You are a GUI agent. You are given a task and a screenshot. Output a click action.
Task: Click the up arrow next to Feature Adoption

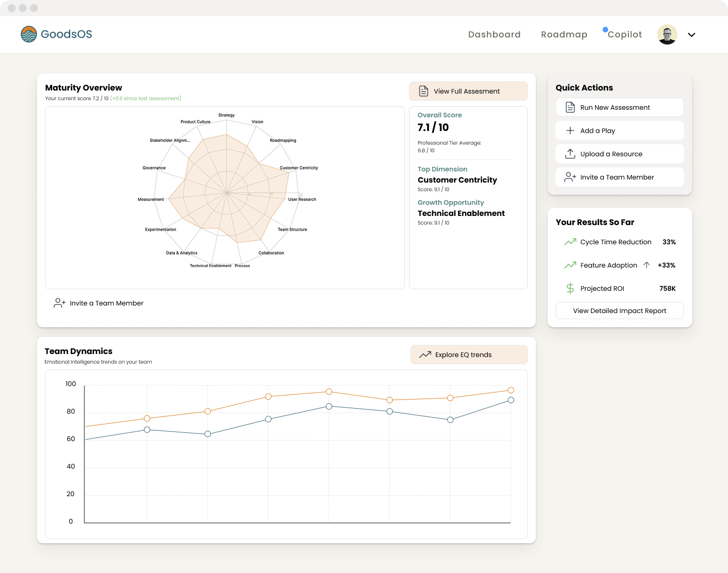(x=647, y=265)
